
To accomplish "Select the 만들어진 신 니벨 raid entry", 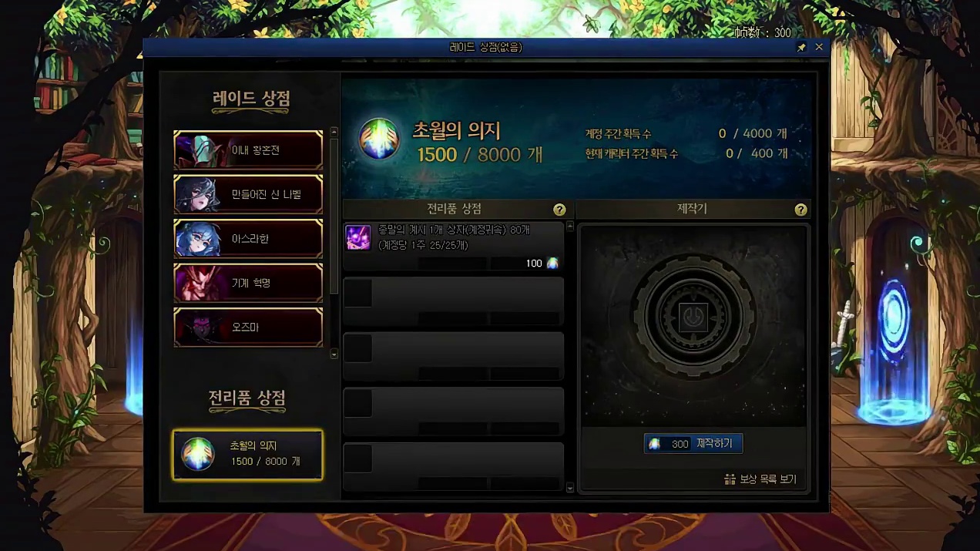I will click(248, 194).
